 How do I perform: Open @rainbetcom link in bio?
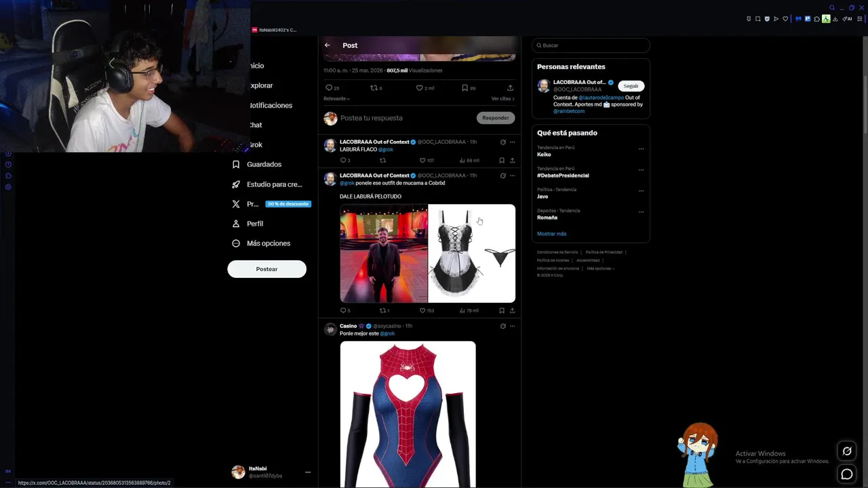click(x=569, y=111)
